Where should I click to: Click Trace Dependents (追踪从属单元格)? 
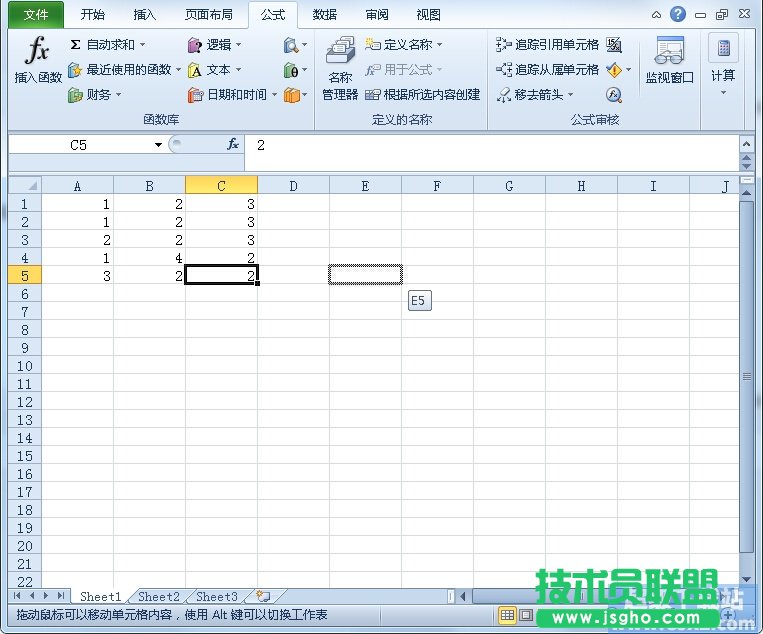547,70
